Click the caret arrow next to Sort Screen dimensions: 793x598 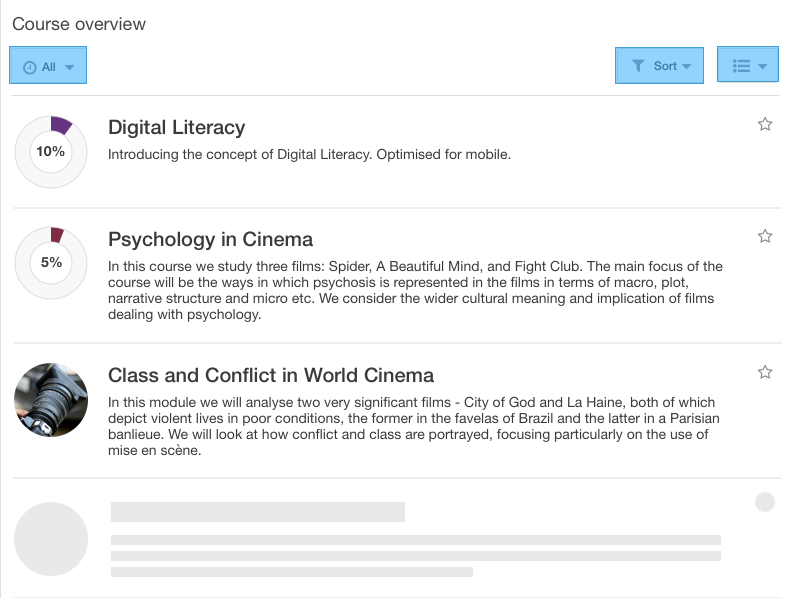click(686, 66)
